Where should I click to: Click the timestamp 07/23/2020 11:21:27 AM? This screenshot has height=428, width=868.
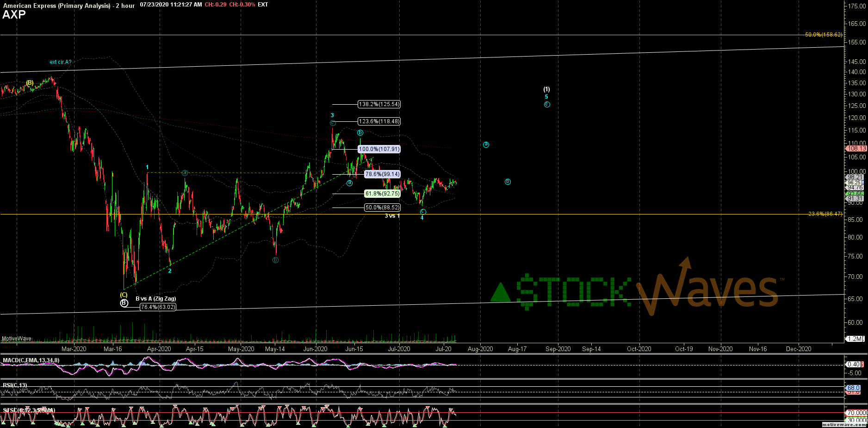(x=171, y=5)
